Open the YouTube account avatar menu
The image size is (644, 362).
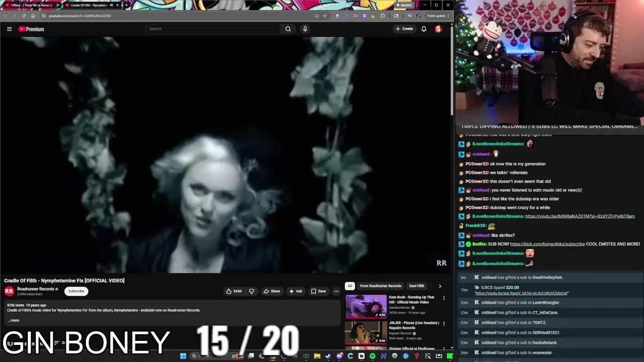point(438,29)
